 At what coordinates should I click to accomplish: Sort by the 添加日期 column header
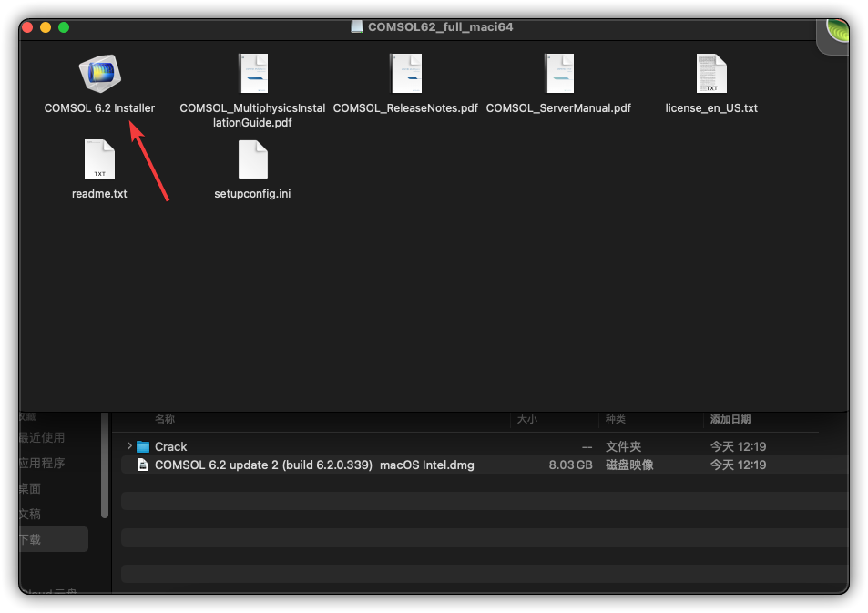point(730,419)
